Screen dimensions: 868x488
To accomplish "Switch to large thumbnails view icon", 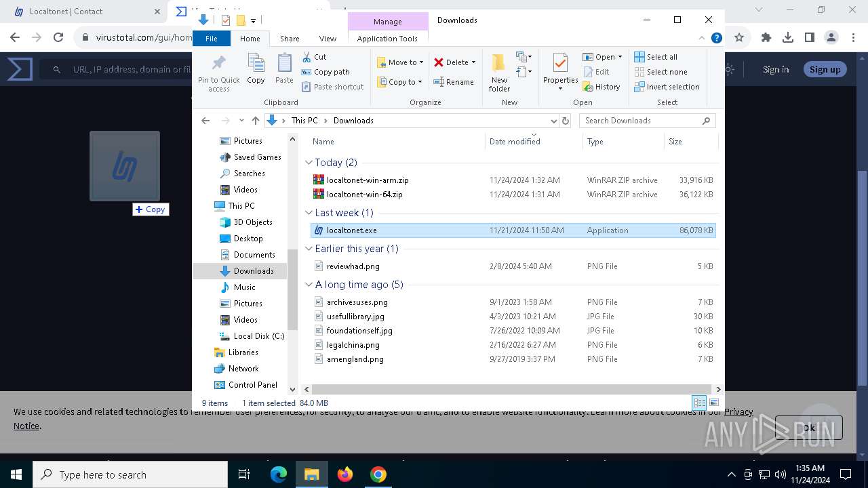I will point(713,403).
